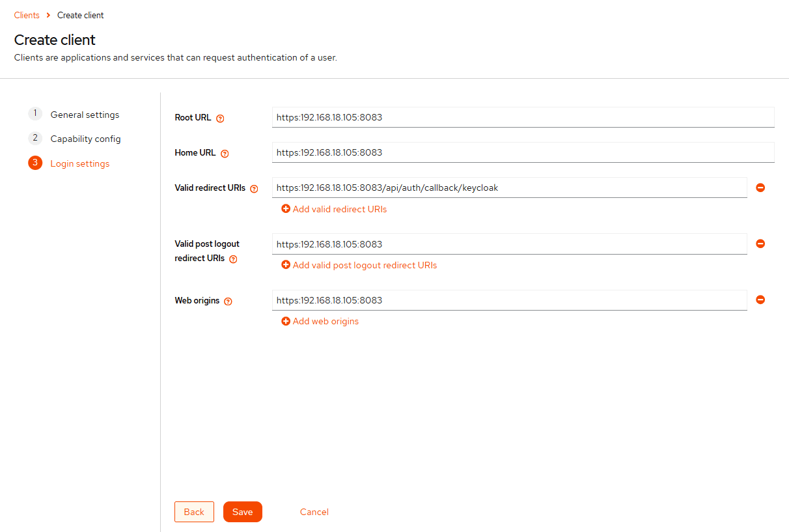789x532 pixels.
Task: Click the Home URL label
Action: (195, 152)
